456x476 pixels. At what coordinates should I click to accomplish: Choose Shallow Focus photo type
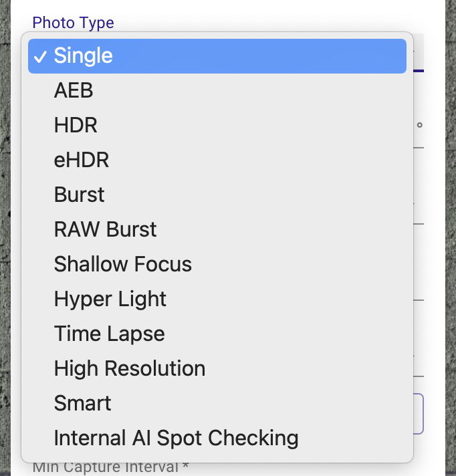pyautogui.click(x=217, y=264)
